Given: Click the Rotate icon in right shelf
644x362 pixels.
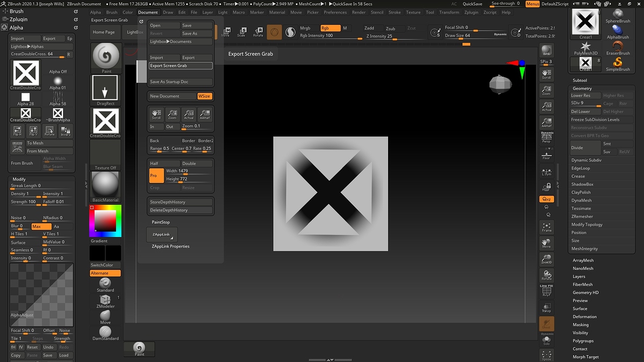Looking at the screenshot, I should (x=546, y=275).
